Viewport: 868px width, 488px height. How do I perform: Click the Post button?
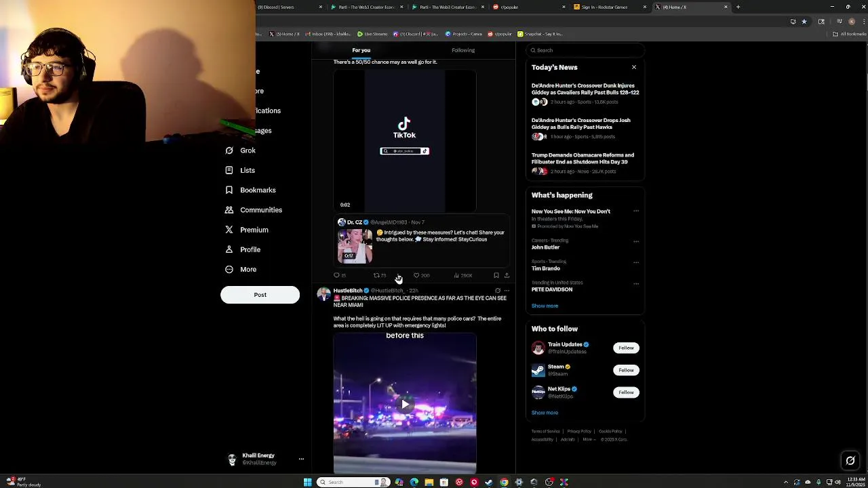tap(260, 295)
